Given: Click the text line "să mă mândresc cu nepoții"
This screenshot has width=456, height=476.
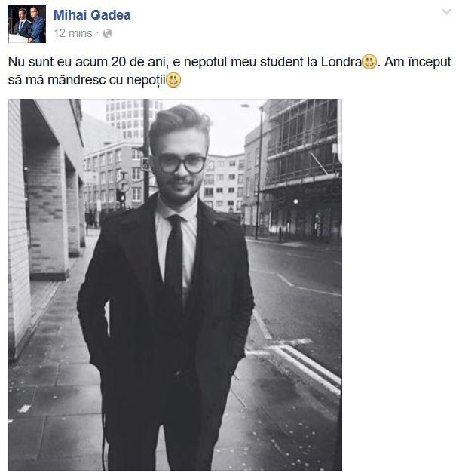Looking at the screenshot, I should (87, 81).
